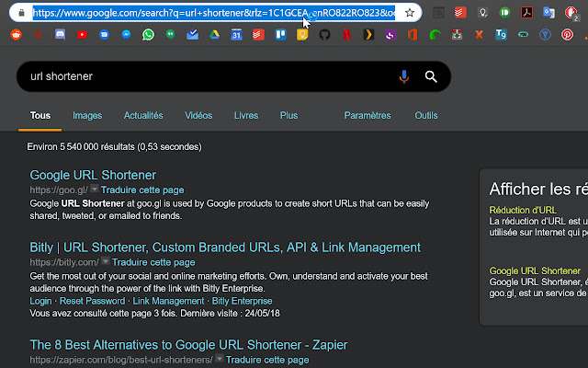Expand dropdown arrow next to goo.gl URL

(x=95, y=189)
